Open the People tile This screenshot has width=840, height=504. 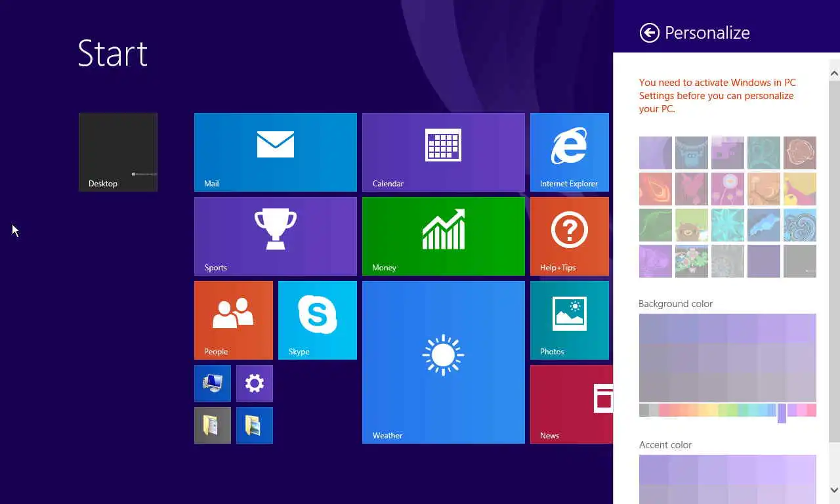tap(234, 320)
